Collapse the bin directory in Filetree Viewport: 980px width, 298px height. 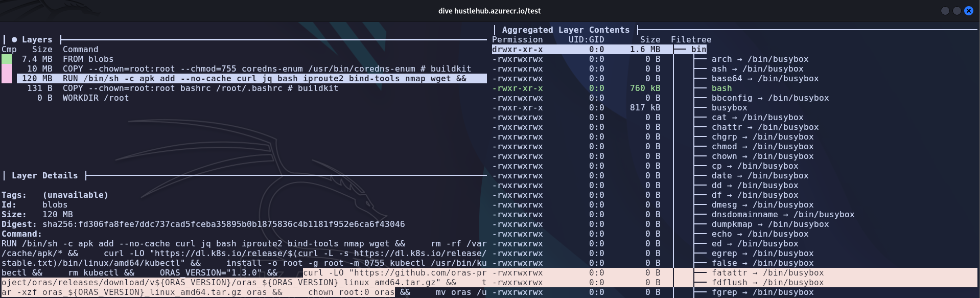pyautogui.click(x=698, y=50)
